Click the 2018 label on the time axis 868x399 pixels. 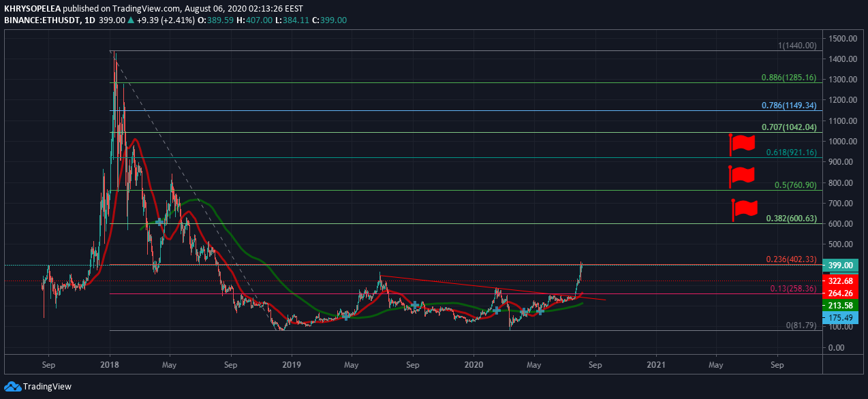pyautogui.click(x=110, y=364)
